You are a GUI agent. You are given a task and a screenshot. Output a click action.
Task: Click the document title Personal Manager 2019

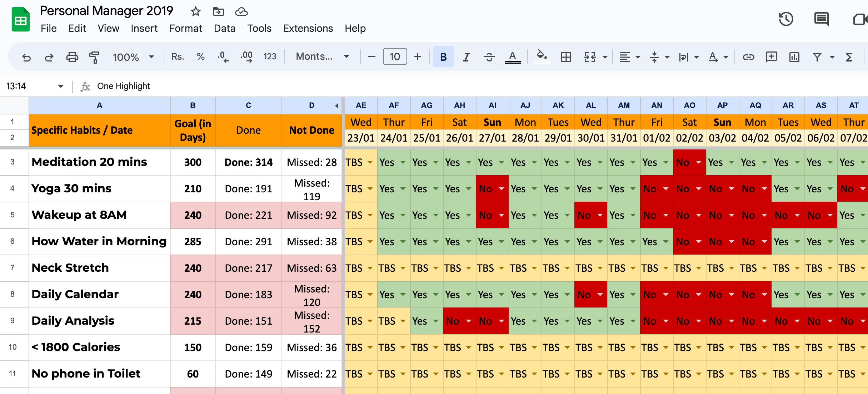106,11
